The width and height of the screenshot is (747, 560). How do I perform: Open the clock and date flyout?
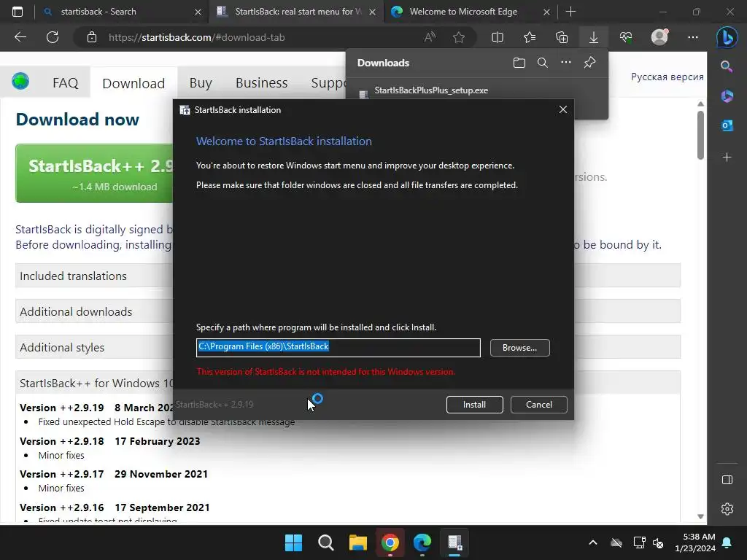point(695,542)
